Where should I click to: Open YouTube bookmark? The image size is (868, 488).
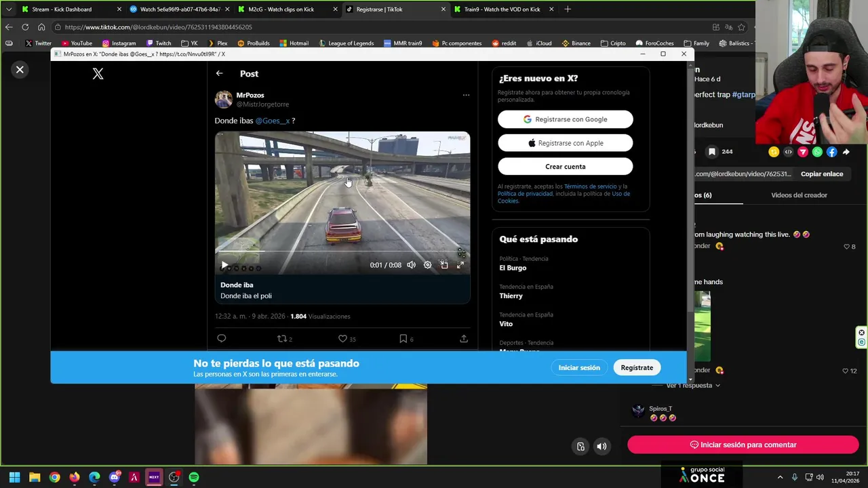[x=77, y=43]
